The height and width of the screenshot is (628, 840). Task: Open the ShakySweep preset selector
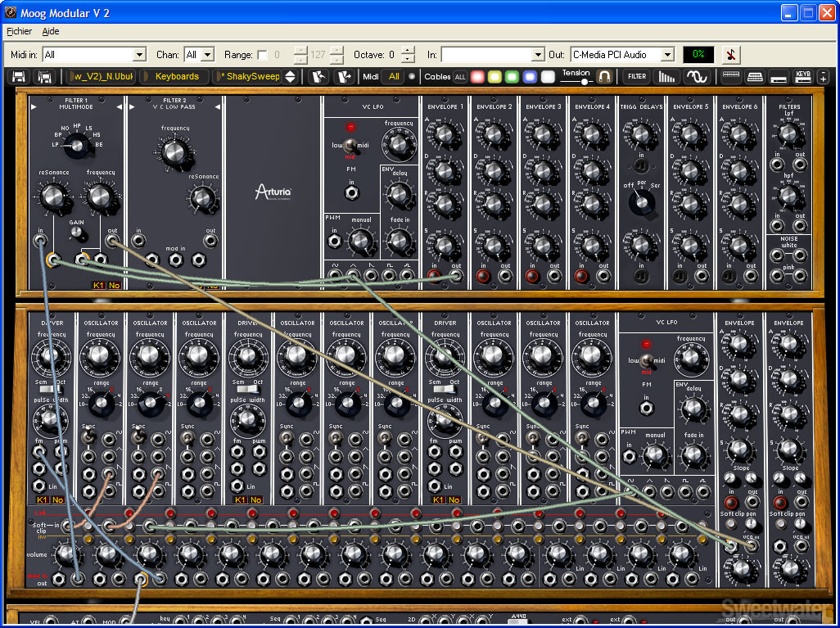click(248, 77)
